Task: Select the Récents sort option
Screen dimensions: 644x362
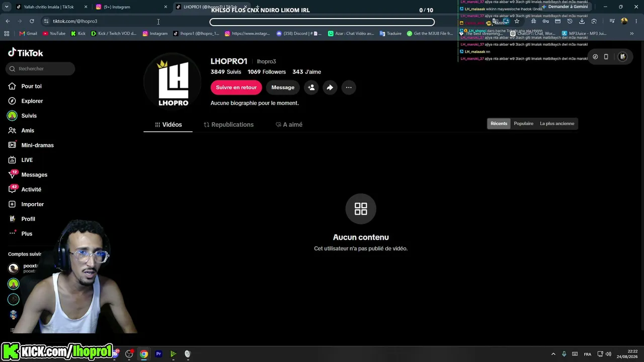Action: tap(499, 124)
